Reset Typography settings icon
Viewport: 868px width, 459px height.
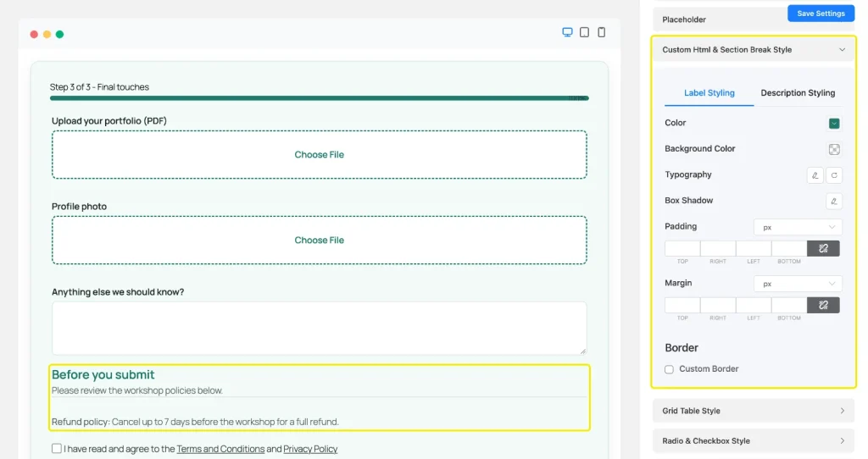834,175
